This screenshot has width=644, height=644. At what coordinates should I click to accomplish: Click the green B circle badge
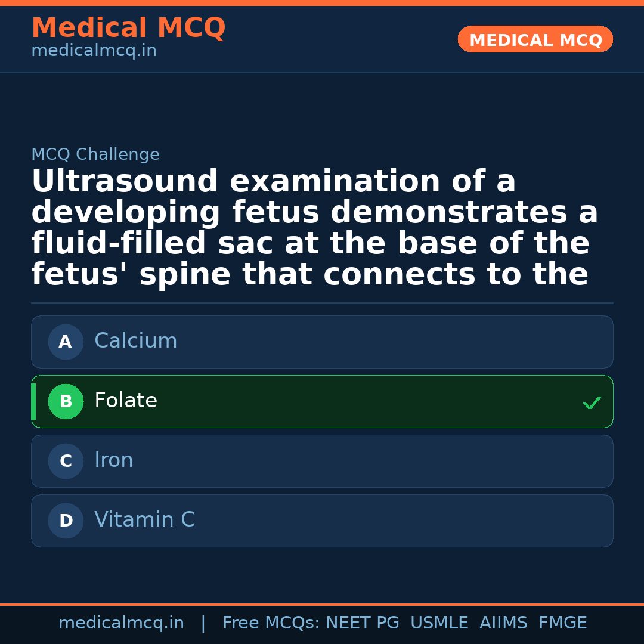66,401
